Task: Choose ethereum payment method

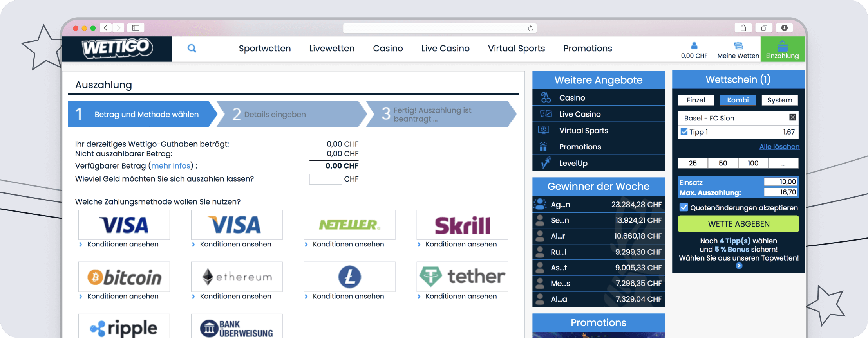Action: click(x=237, y=277)
